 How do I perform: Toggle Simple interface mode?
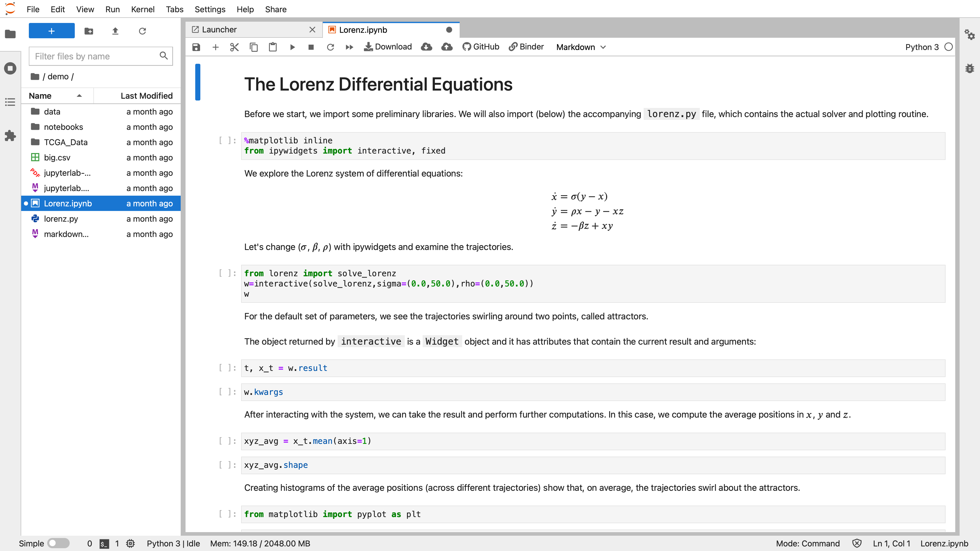[x=59, y=543]
